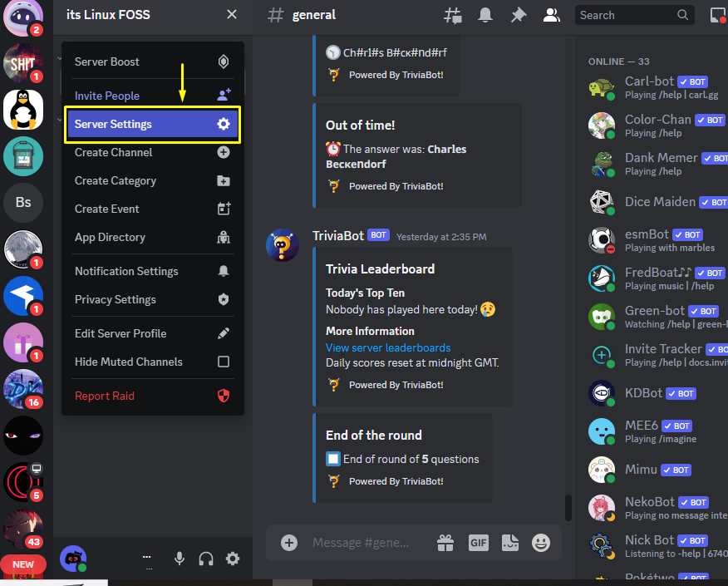Image resolution: width=728 pixels, height=586 pixels.
Task: Select NekoBot in member list
Action: point(652,508)
